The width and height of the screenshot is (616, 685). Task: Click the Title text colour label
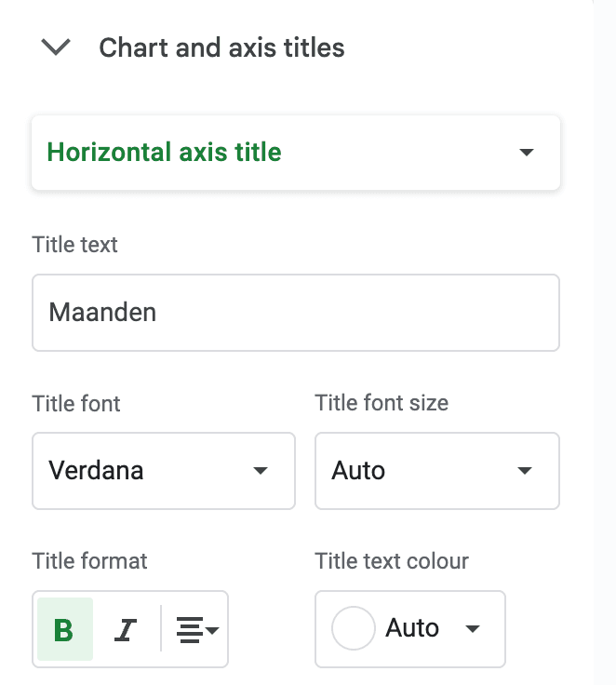[x=392, y=561]
